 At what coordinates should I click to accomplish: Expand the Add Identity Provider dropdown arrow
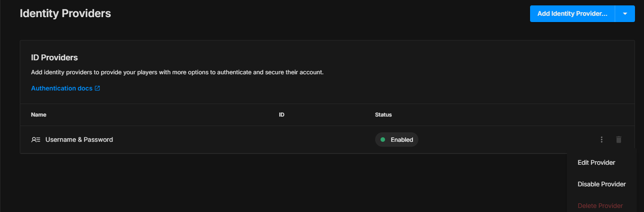tap(625, 14)
